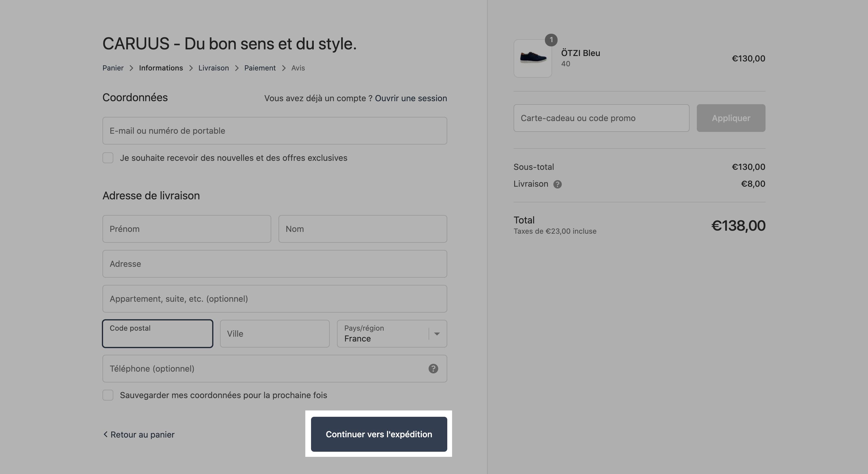
Task: Click the quantity badge on product thumbnail
Action: (x=551, y=40)
